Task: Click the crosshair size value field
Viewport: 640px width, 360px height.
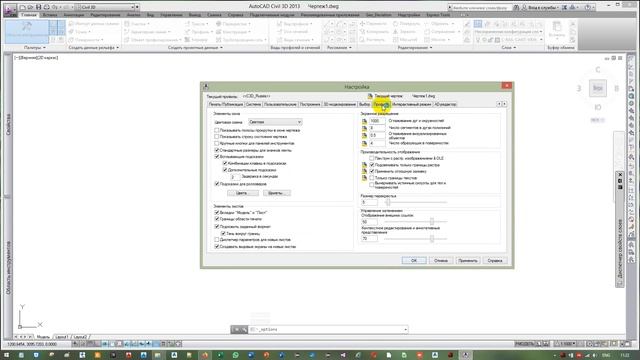Action: (369, 202)
